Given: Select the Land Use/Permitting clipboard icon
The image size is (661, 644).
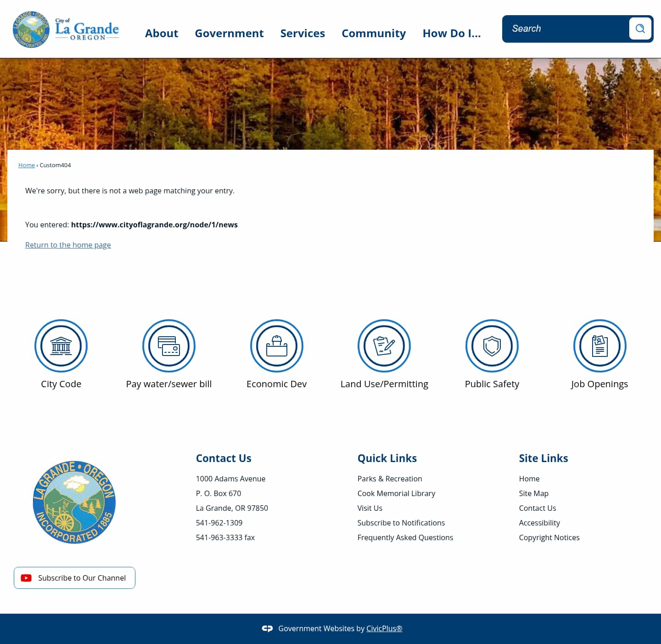Looking at the screenshot, I should (384, 346).
